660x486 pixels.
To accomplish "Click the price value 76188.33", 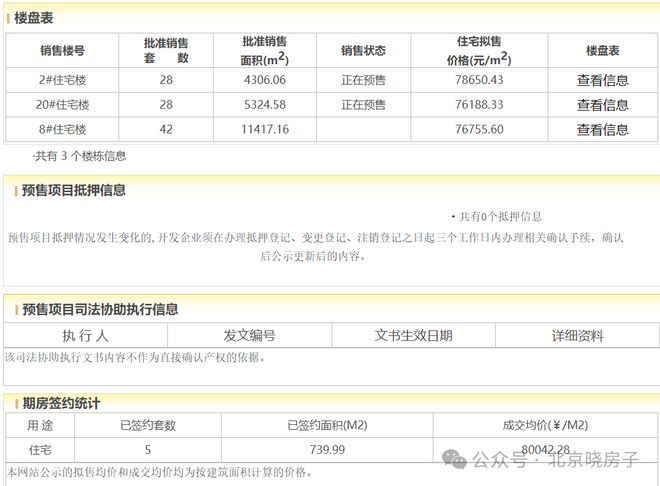I will tap(479, 105).
